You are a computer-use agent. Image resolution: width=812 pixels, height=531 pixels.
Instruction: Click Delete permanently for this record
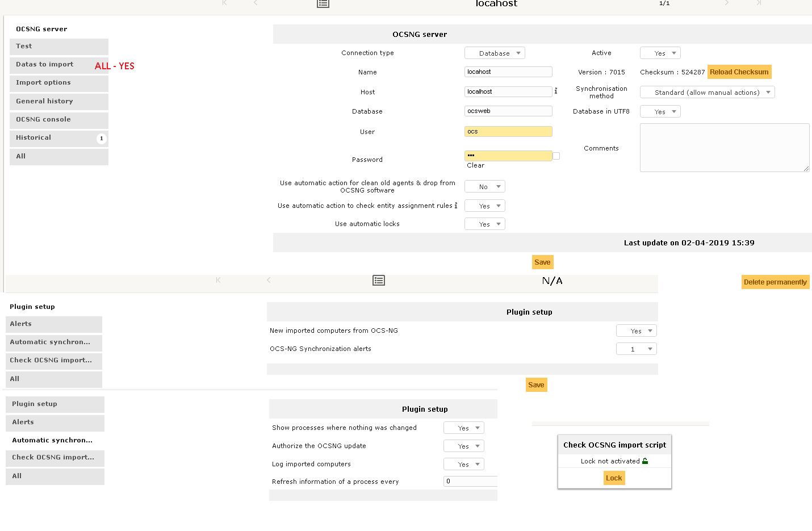[775, 282]
